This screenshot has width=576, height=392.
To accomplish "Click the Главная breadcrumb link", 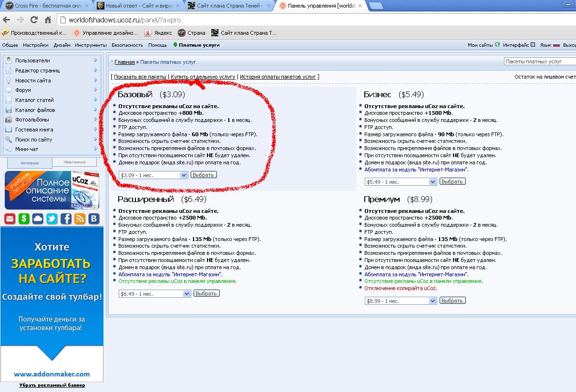I will click(124, 62).
